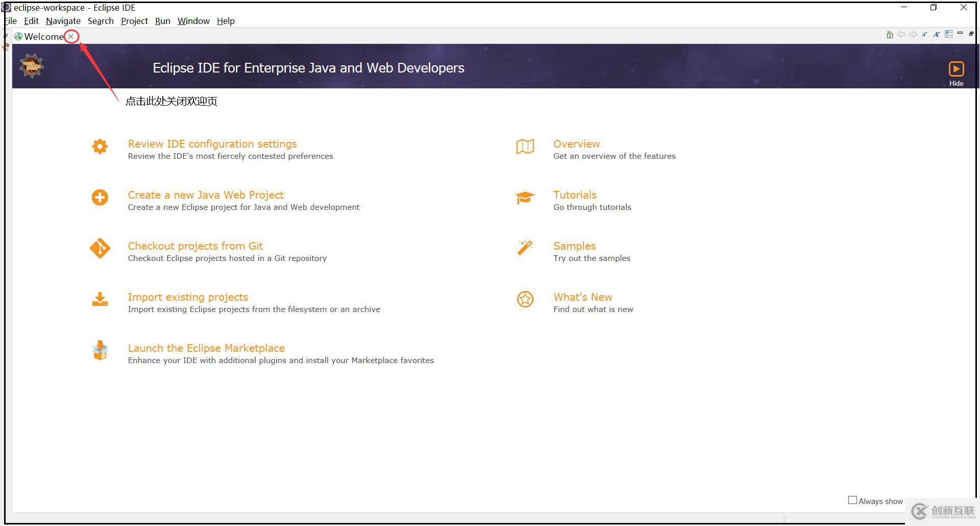Click the import download icon

(100, 299)
